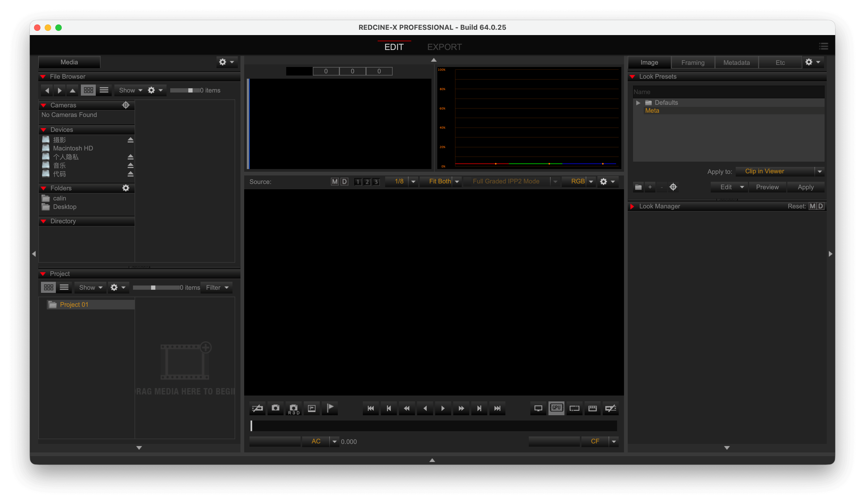Eject the 音乐 device

coord(130,165)
